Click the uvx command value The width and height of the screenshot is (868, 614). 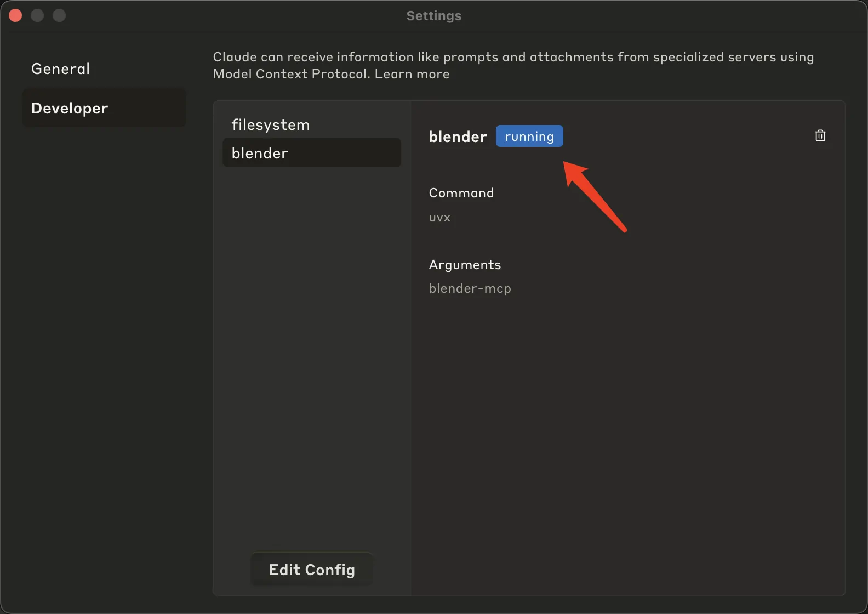[x=440, y=218]
